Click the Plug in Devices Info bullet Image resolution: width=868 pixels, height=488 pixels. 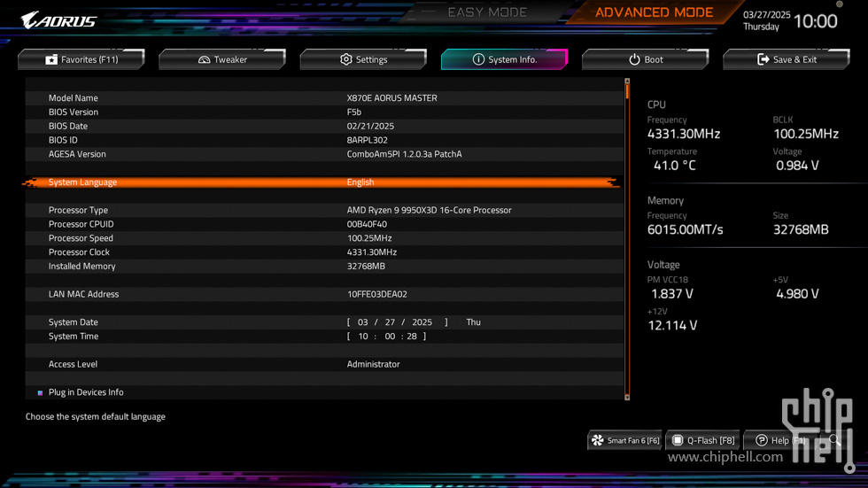click(x=40, y=393)
